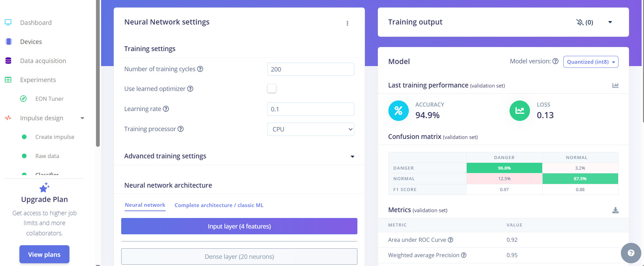
Task: Click the chart icon beside Last training performance
Action: point(615,85)
